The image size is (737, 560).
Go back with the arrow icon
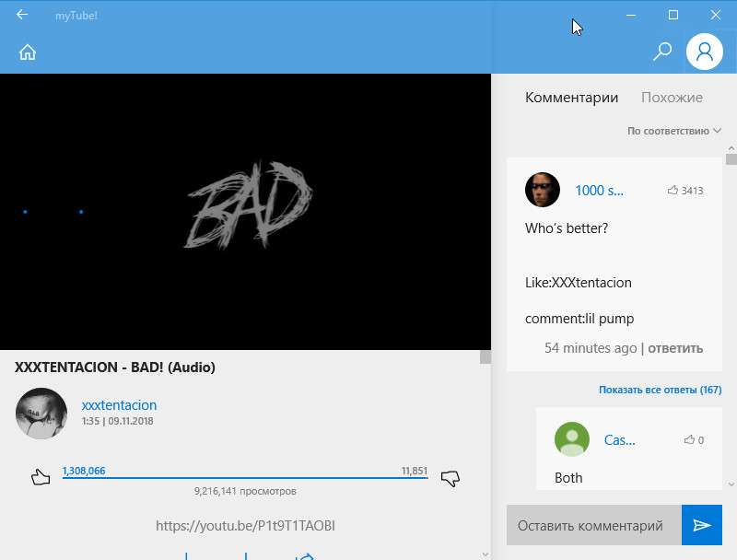(x=22, y=15)
